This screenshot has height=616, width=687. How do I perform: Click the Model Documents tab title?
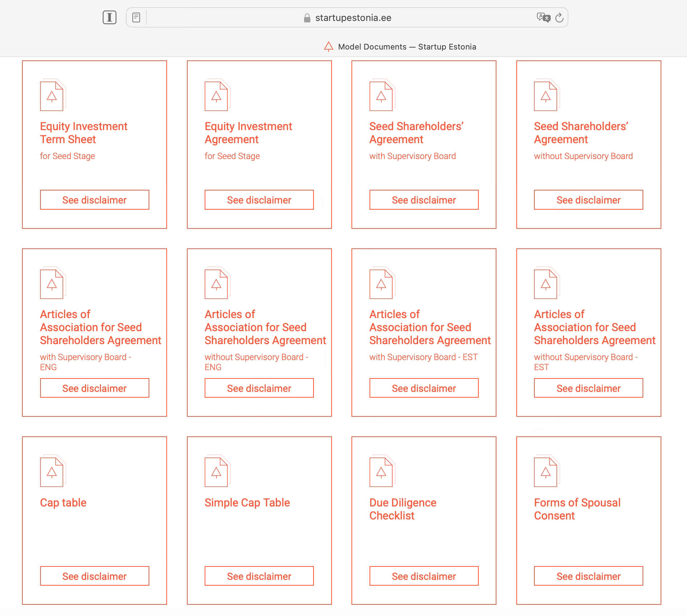point(407,47)
